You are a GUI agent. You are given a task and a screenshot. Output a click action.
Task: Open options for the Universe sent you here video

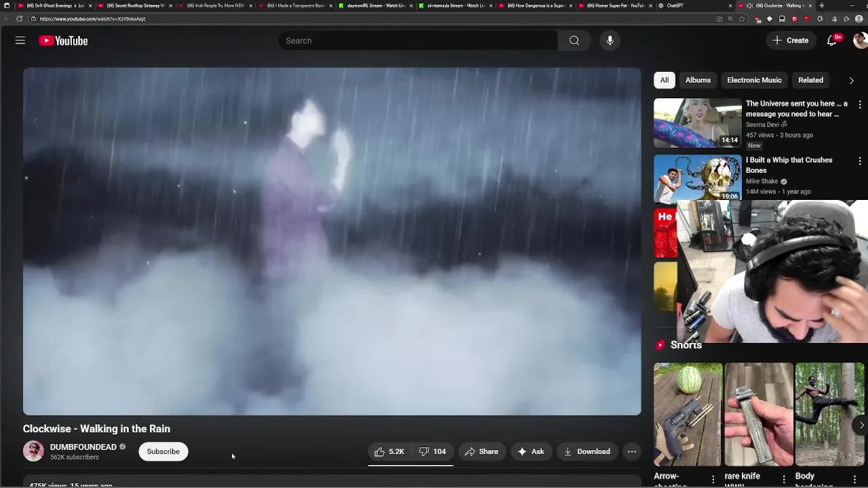[x=860, y=105]
